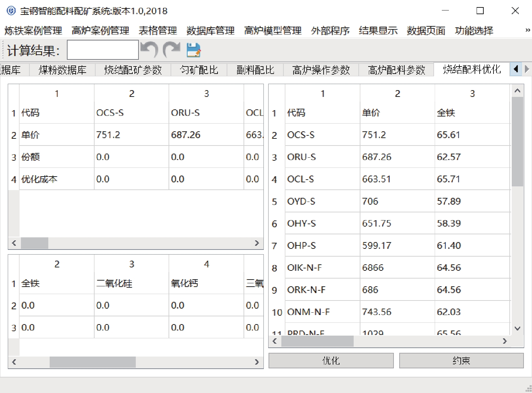The height and width of the screenshot is (393, 532).
Task: Minimize the application window
Action: coord(446,11)
